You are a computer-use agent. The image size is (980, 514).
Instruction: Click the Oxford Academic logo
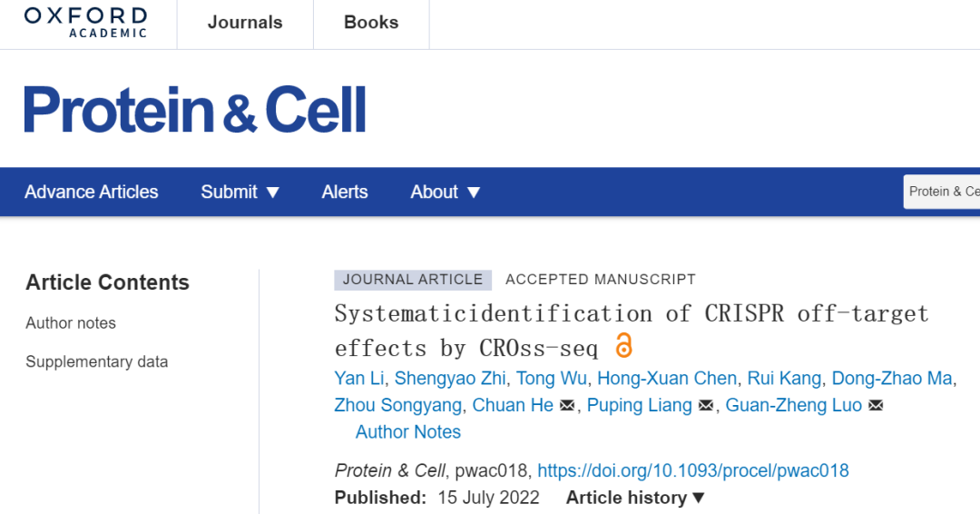[x=85, y=23]
